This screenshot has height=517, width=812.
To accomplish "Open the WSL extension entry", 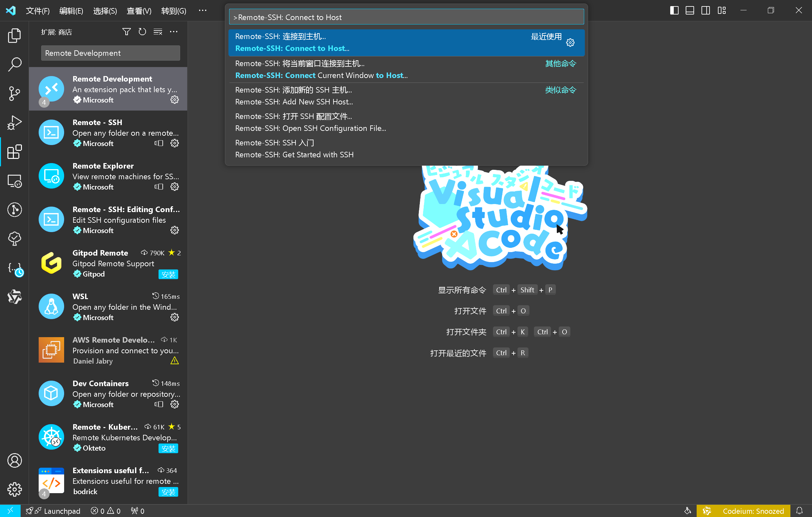I will click(x=108, y=307).
